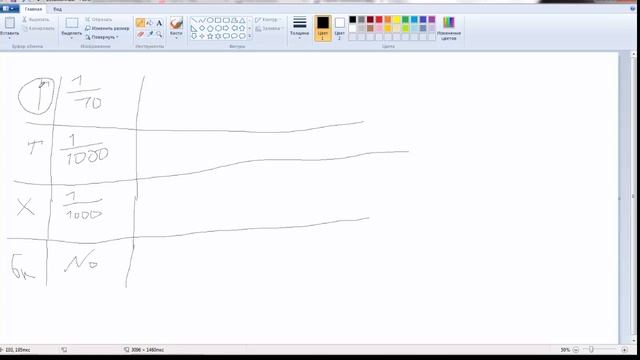The width and height of the screenshot is (640, 360).
Task: Select the Pencil tool
Action: (x=140, y=23)
